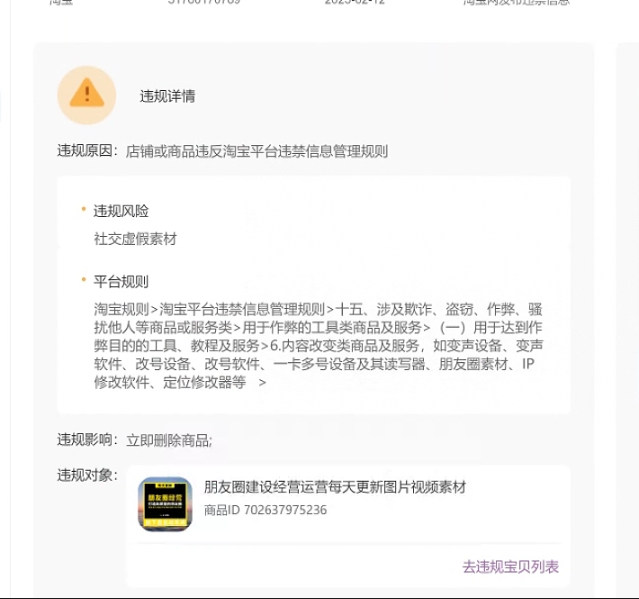639x599 pixels.
Task: Click the 违规影响 label
Action: tap(88, 440)
